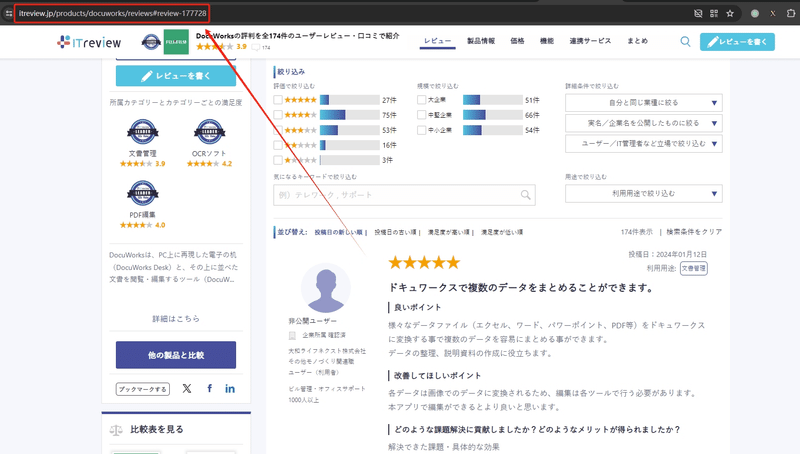The width and height of the screenshot is (800, 454).
Task: Check the 大企業 size filter
Action: (421, 100)
